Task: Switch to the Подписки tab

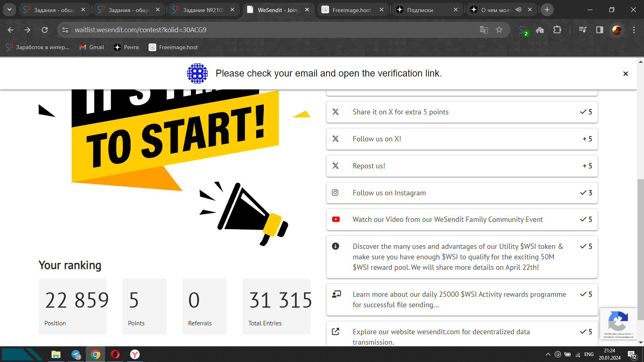Action: pyautogui.click(x=427, y=10)
